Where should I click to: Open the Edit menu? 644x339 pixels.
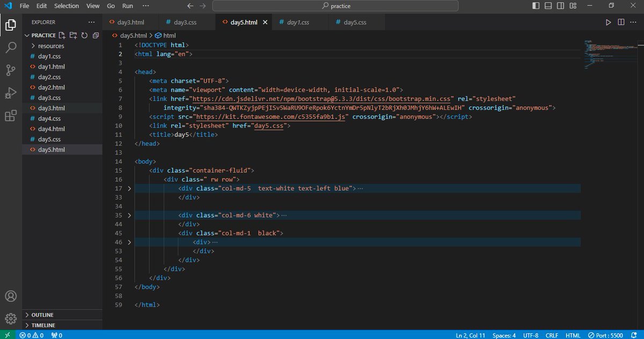(42, 6)
